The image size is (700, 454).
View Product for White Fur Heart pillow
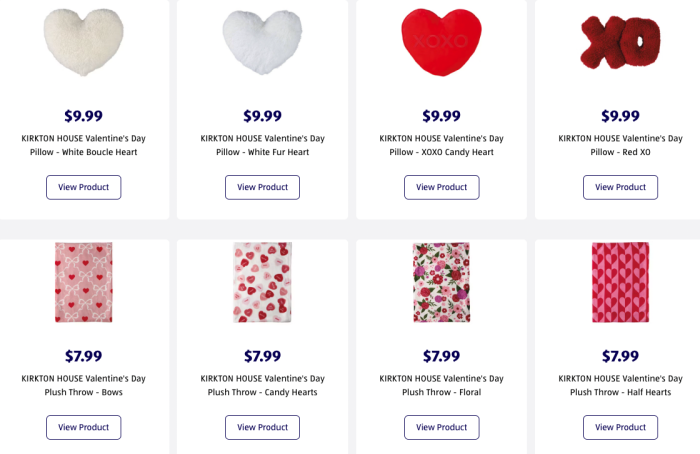262,187
